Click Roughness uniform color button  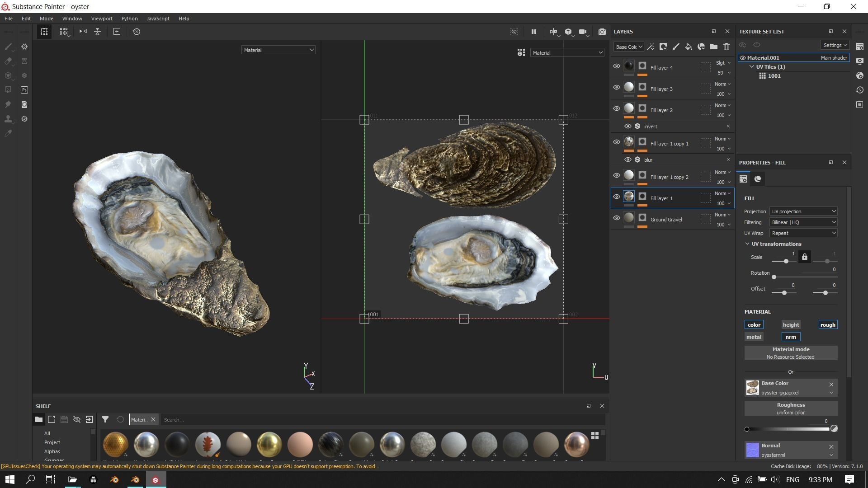pyautogui.click(x=791, y=408)
